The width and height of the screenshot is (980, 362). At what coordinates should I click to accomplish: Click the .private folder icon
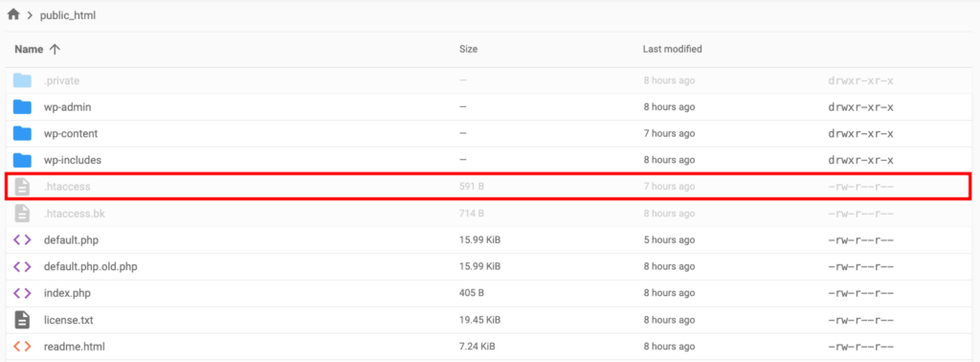click(x=23, y=80)
